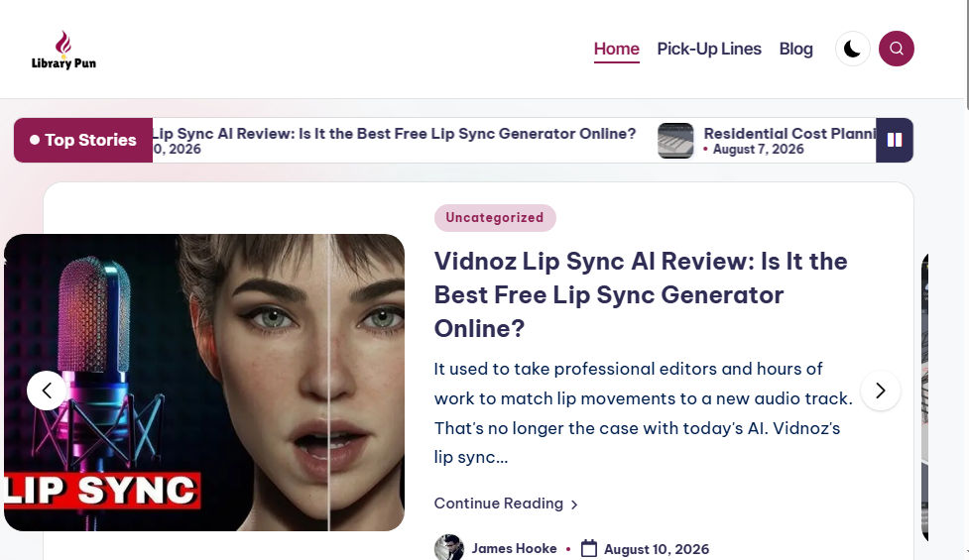Open the Lip Sync featured image
The image size is (969, 560).
(204, 383)
